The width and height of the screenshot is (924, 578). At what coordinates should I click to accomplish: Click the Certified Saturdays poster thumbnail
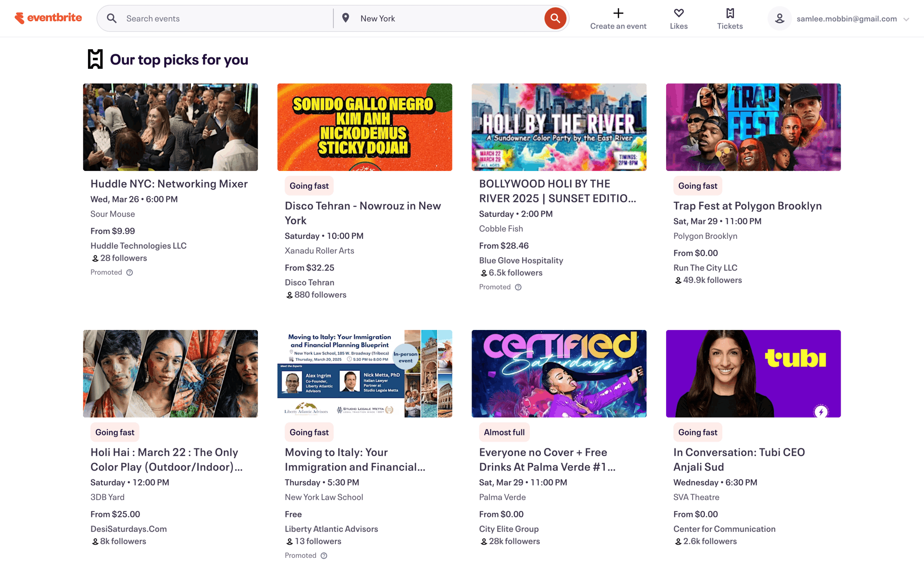(559, 374)
